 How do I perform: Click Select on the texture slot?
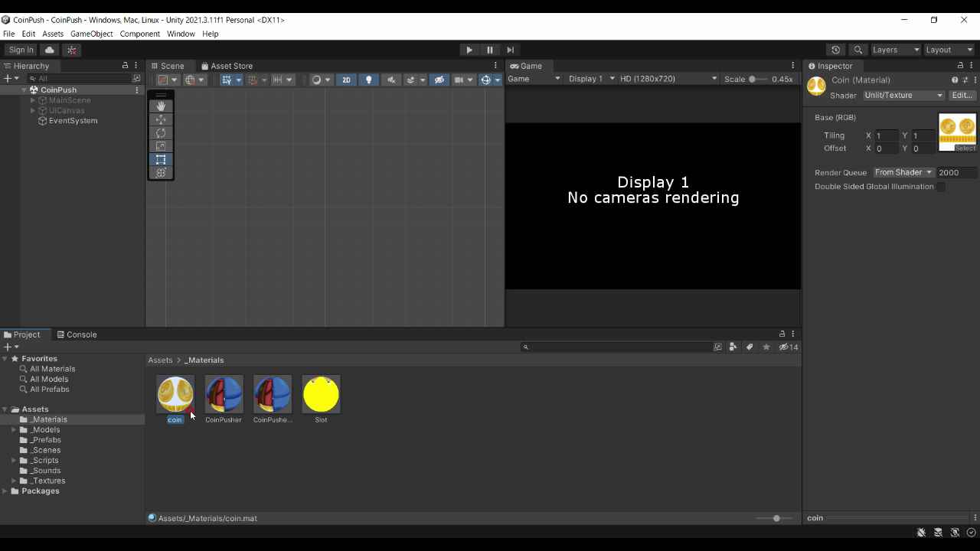coord(965,148)
